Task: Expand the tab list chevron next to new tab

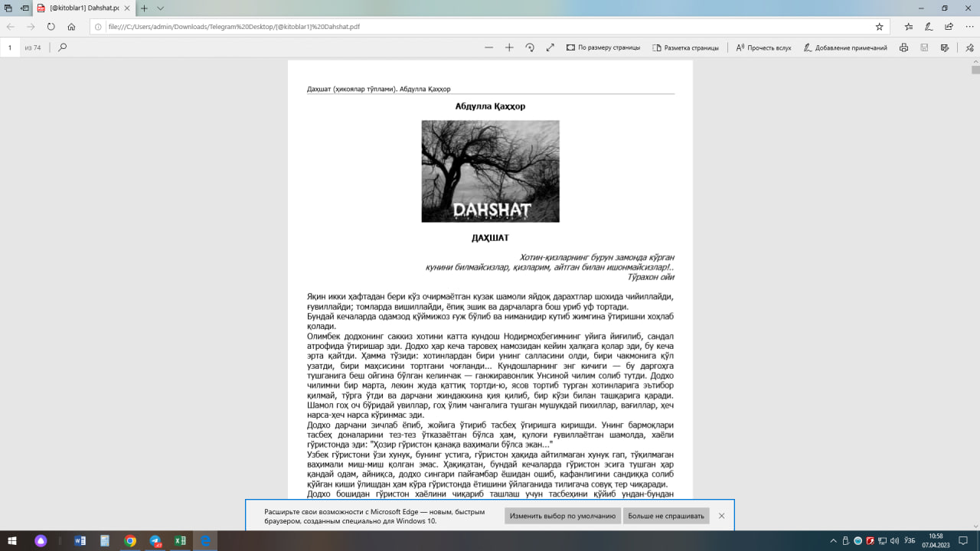Action: tap(160, 8)
